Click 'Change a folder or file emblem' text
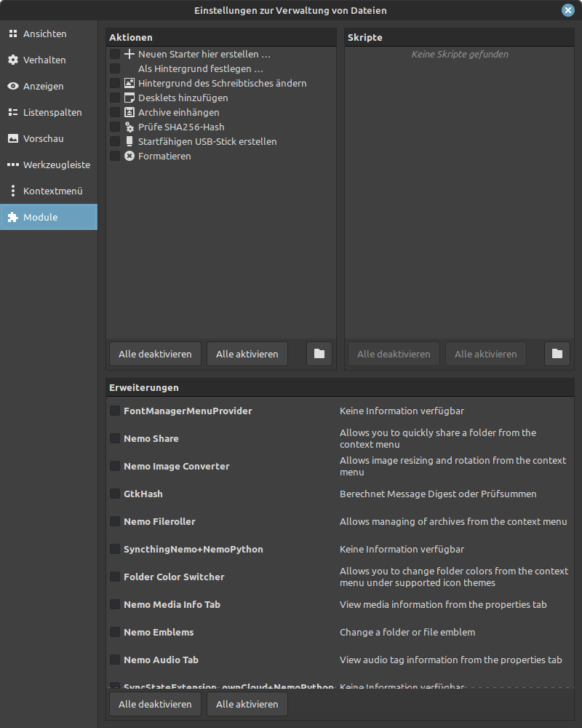 [x=407, y=632]
